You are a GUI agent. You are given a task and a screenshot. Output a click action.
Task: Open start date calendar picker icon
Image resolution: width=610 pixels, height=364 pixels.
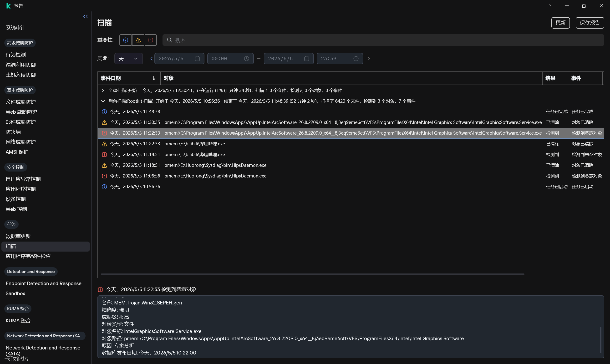click(x=197, y=59)
